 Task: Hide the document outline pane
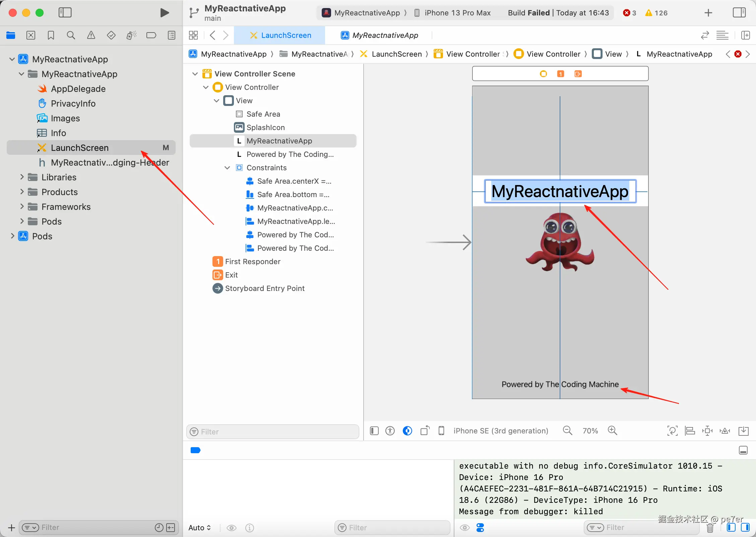click(x=374, y=431)
